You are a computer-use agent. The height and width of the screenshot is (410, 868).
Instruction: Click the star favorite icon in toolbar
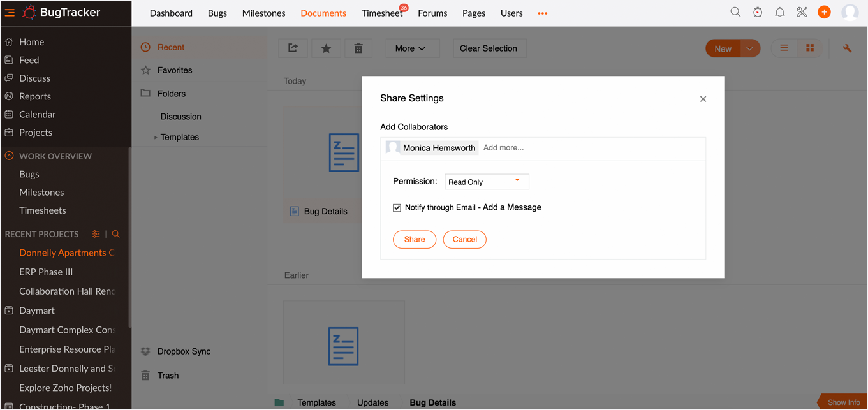326,48
